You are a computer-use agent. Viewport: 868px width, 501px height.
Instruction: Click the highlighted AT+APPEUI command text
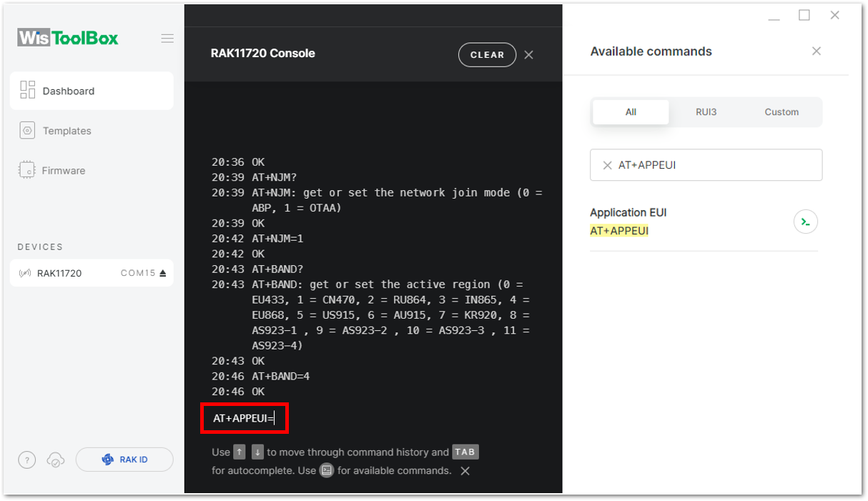point(619,231)
